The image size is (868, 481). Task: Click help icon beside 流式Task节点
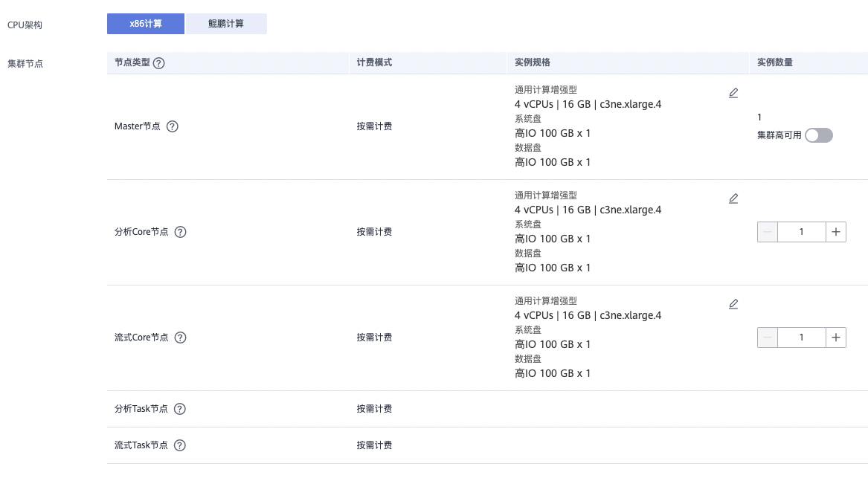(179, 445)
